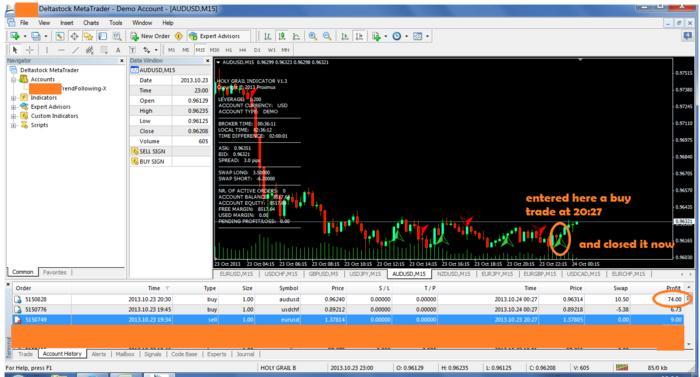
Task: Expand the Periods dropdown arrow
Action: tap(406, 36)
